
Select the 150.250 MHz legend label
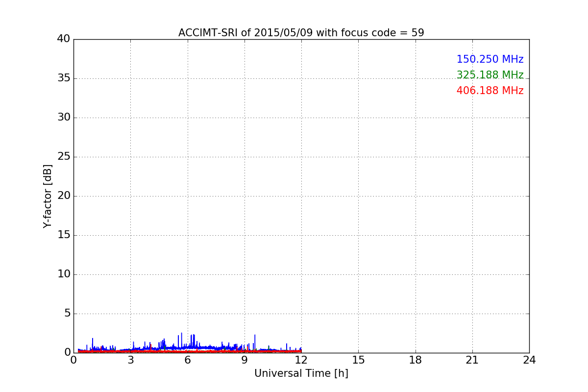pyautogui.click(x=490, y=59)
